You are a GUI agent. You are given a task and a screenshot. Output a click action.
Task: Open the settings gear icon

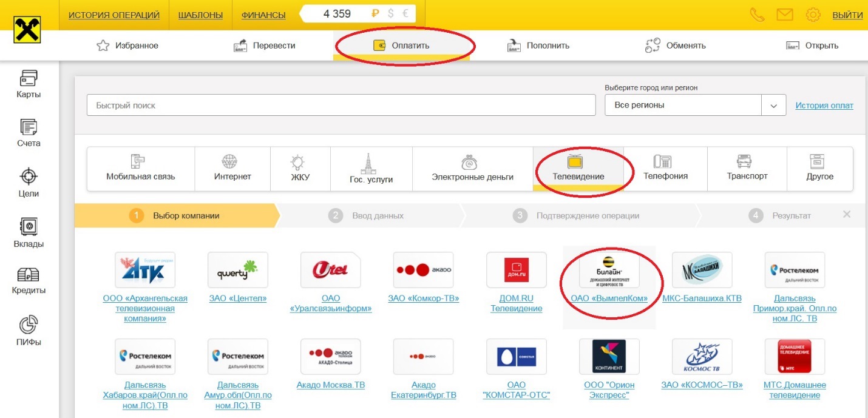[813, 15]
